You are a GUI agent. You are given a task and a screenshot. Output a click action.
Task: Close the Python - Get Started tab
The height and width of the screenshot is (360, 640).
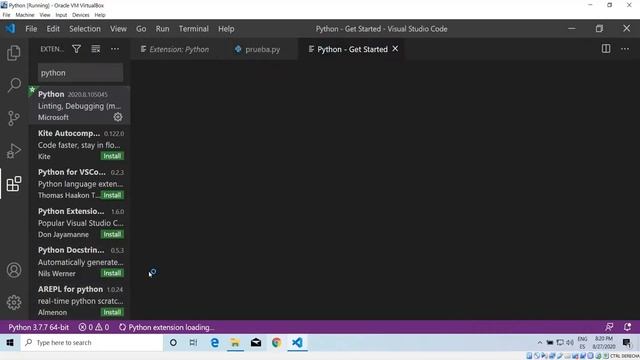coord(395,49)
